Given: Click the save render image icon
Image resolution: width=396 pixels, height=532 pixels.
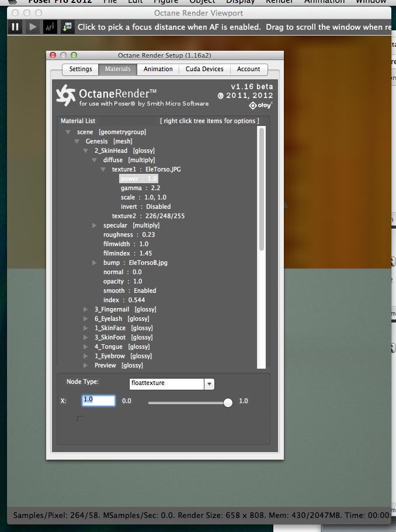Looking at the screenshot, I should (x=67, y=27).
